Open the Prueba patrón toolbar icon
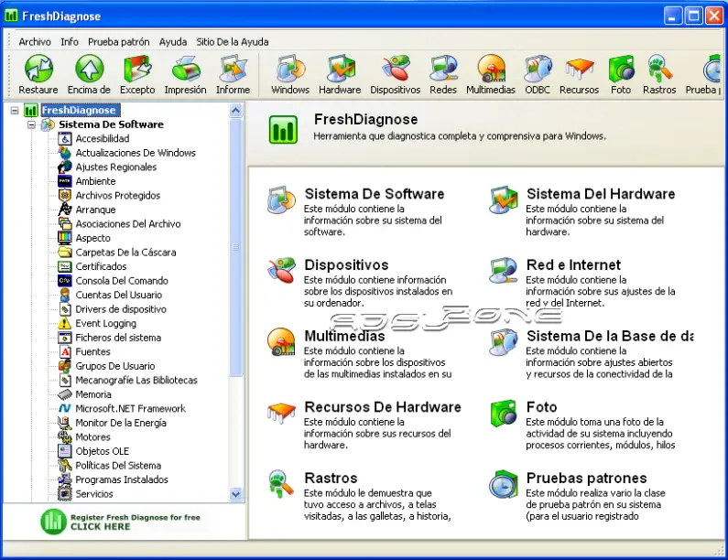Screen dimensions: 728x560 [711, 69]
